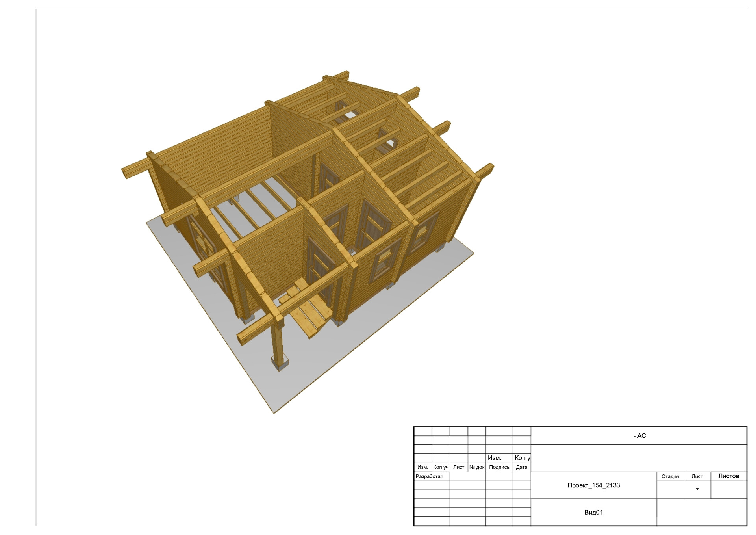Click the "Проект_154_2133" title text
This screenshot has height=535, width=756.
(593, 485)
